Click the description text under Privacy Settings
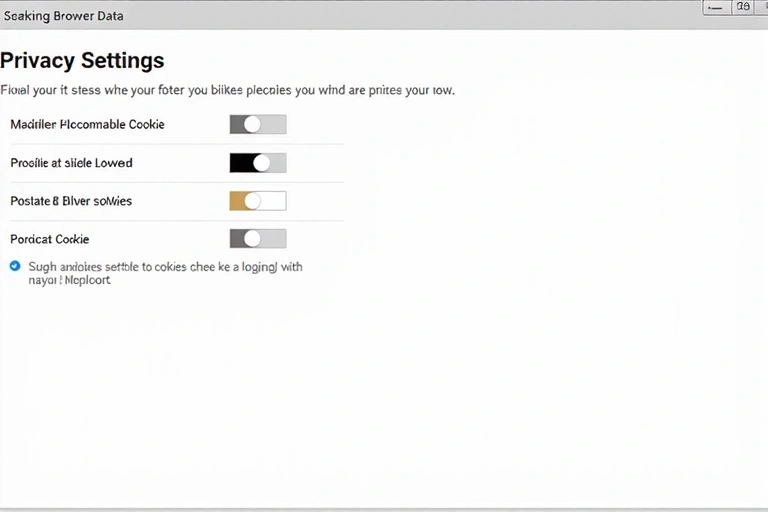768x512 pixels. (x=227, y=90)
